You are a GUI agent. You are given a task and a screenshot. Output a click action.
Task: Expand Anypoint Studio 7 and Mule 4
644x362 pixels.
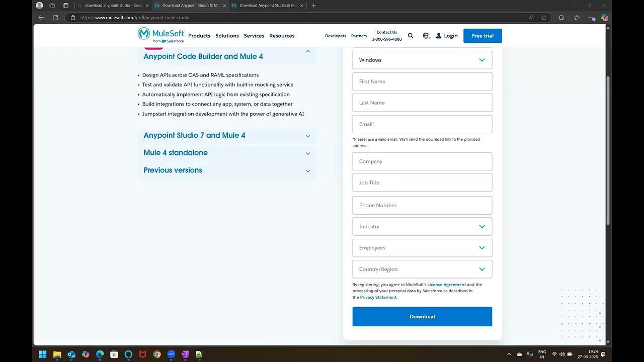[308, 136]
